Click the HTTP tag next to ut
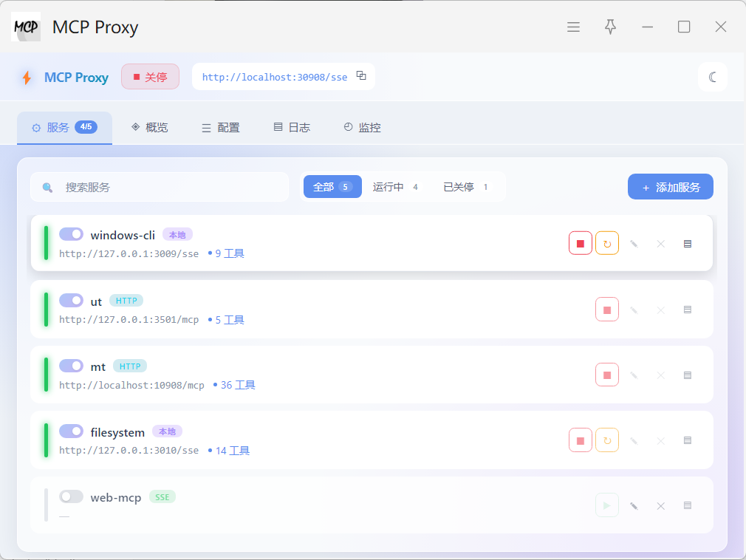746x560 pixels. 126,301
